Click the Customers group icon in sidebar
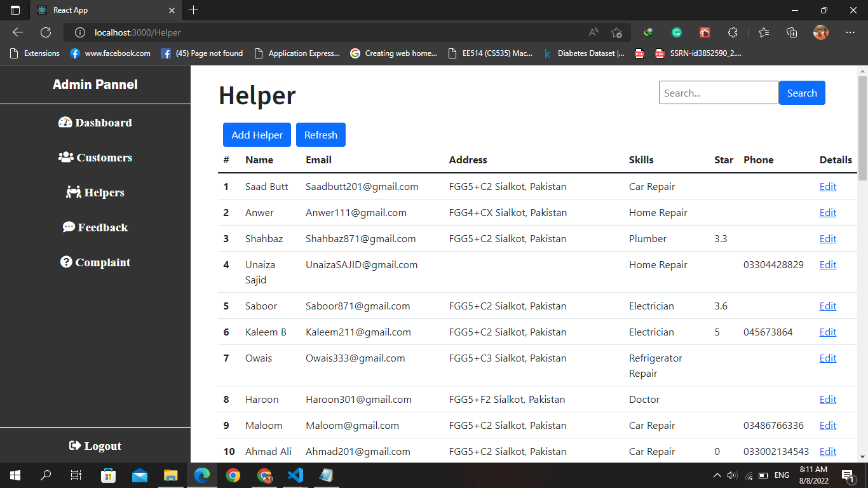This screenshot has height=488, width=868. point(66,158)
